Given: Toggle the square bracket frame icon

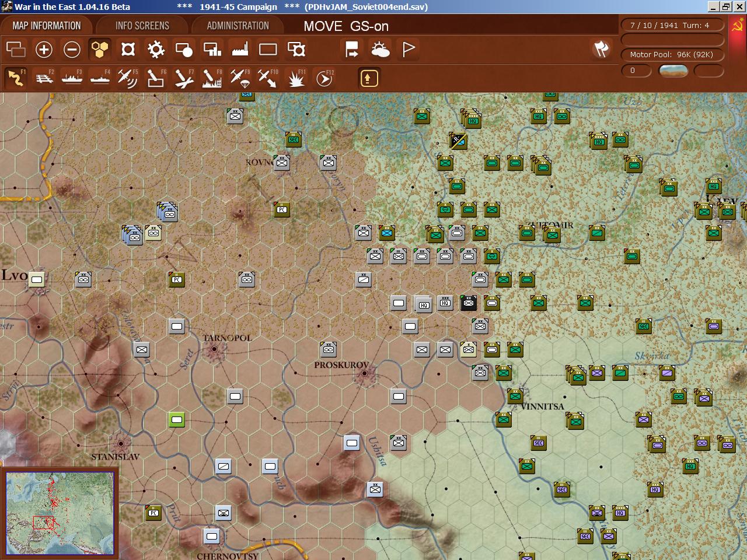Looking at the screenshot, I should (128, 50).
